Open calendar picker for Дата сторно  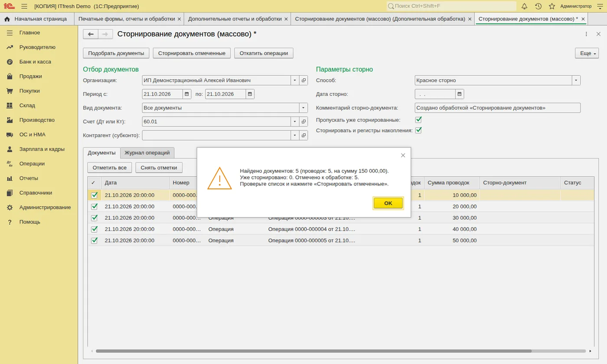click(x=460, y=94)
